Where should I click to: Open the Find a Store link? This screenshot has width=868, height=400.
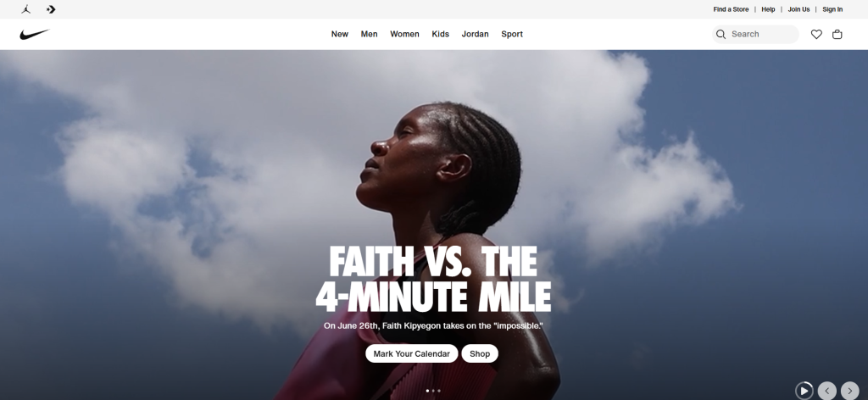tap(731, 9)
